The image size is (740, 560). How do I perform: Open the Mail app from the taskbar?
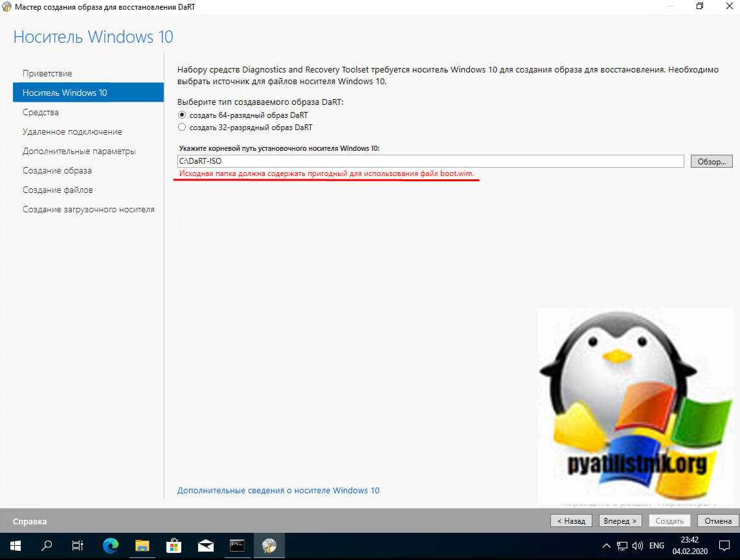pos(205,546)
